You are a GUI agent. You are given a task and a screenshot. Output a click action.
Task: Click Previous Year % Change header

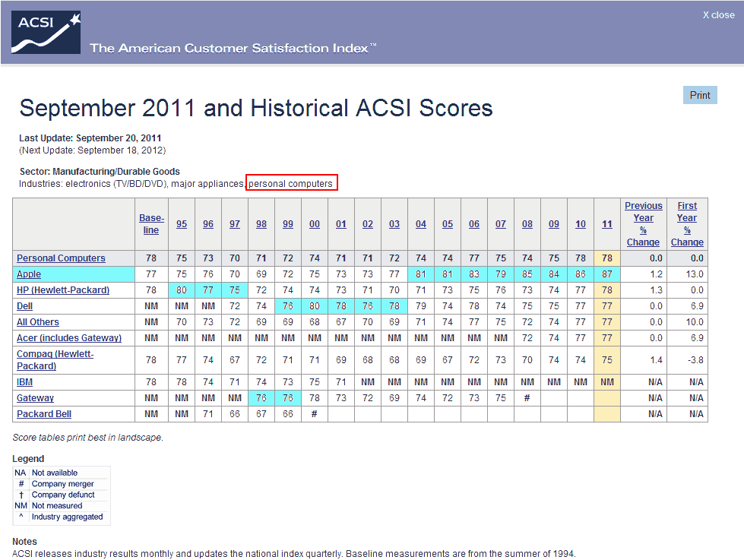click(643, 224)
